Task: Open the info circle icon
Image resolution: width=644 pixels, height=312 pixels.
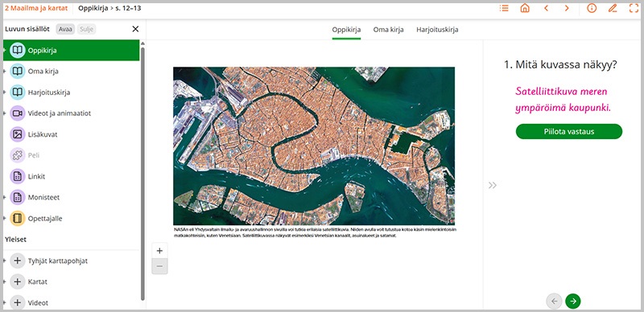Action: click(x=592, y=8)
